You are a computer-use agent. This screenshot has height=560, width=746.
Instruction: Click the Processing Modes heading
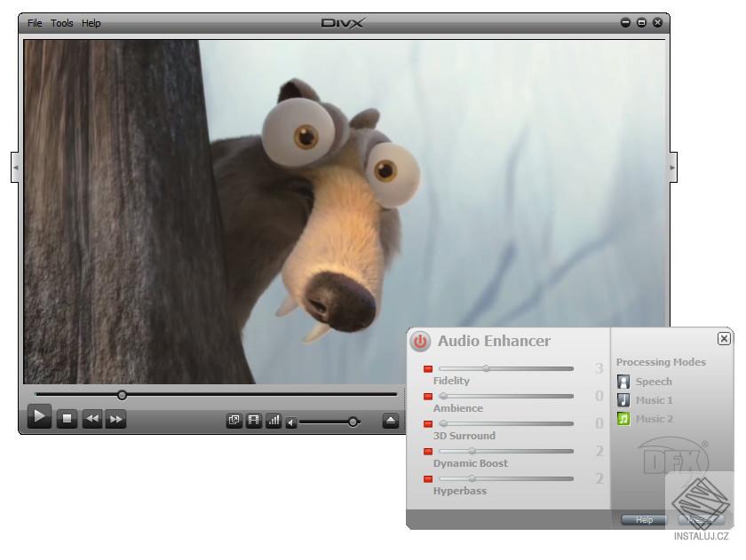661,362
